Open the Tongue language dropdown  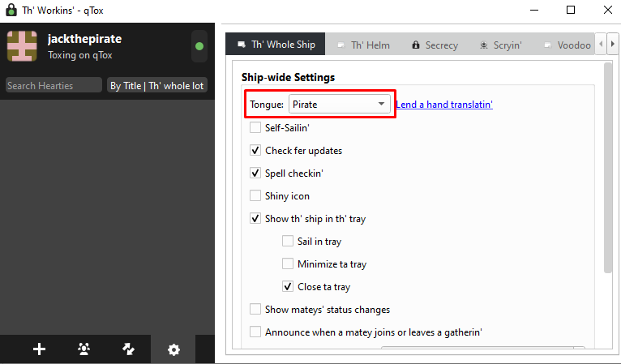(340, 104)
